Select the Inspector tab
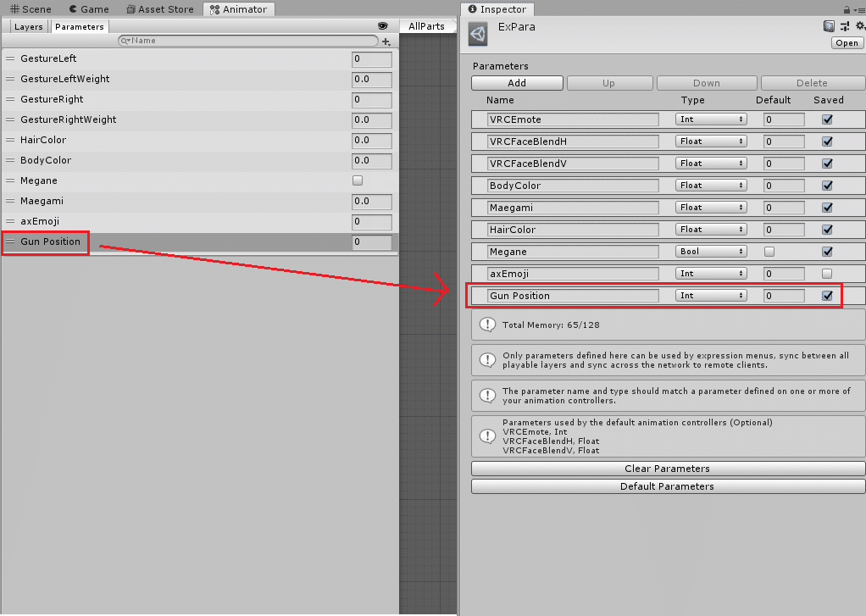Image resolution: width=866 pixels, height=616 pixels. click(497, 9)
